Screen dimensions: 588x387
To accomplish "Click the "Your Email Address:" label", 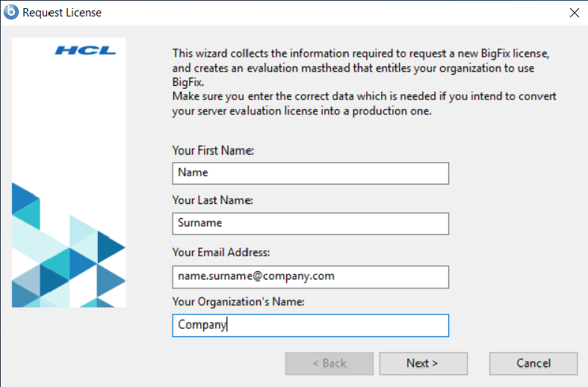I will (220, 253).
